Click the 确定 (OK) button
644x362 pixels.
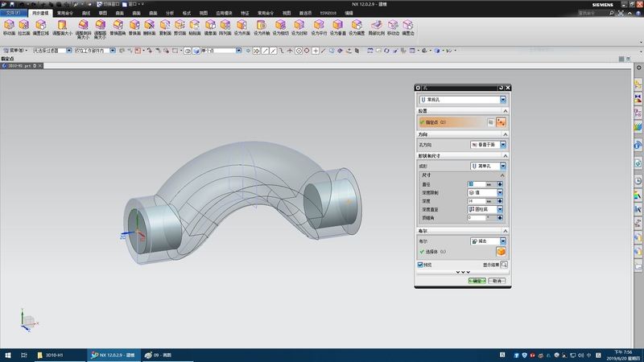point(477,281)
